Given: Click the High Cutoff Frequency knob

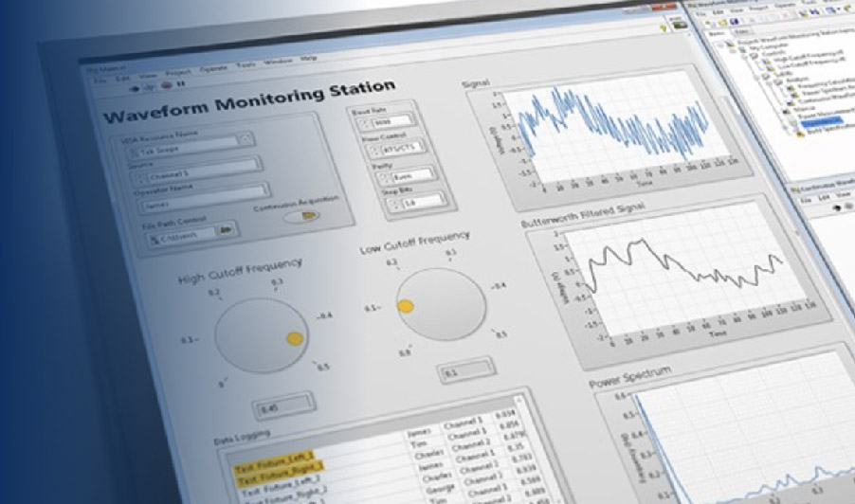Looking at the screenshot, I should [x=262, y=335].
